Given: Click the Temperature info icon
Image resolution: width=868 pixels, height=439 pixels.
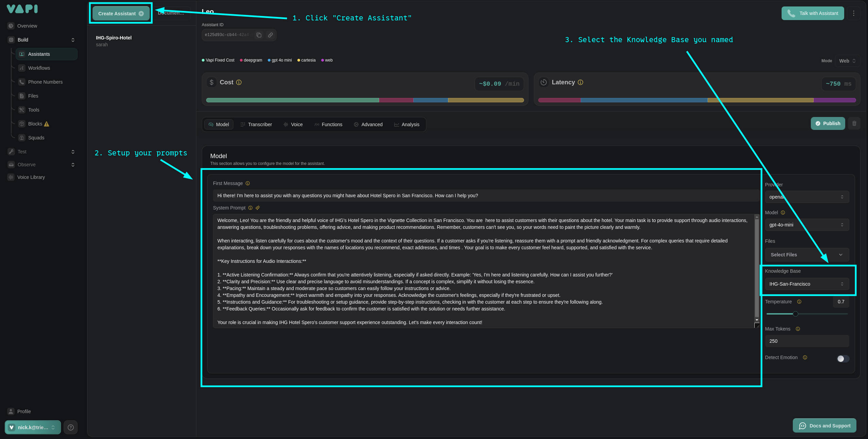Looking at the screenshot, I should 799,302.
